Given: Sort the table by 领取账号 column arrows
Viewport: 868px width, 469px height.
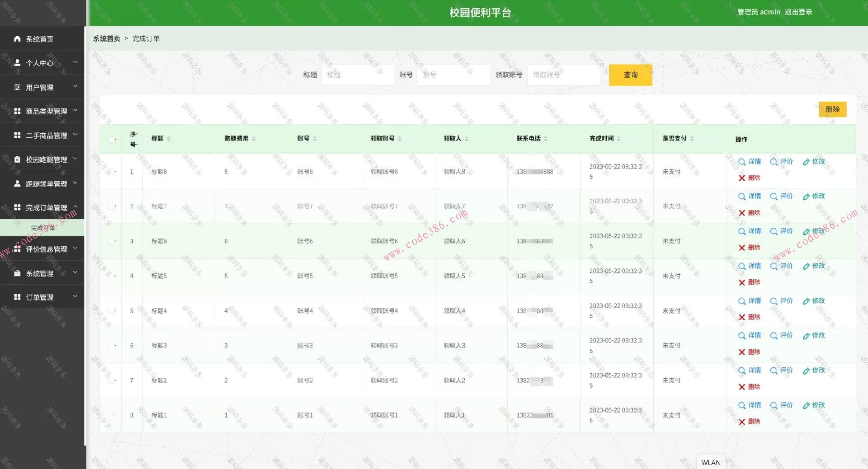Looking at the screenshot, I should 400,139.
